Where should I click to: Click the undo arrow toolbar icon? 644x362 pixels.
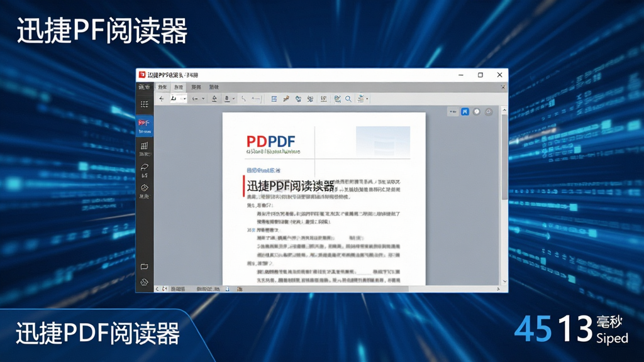(195, 99)
